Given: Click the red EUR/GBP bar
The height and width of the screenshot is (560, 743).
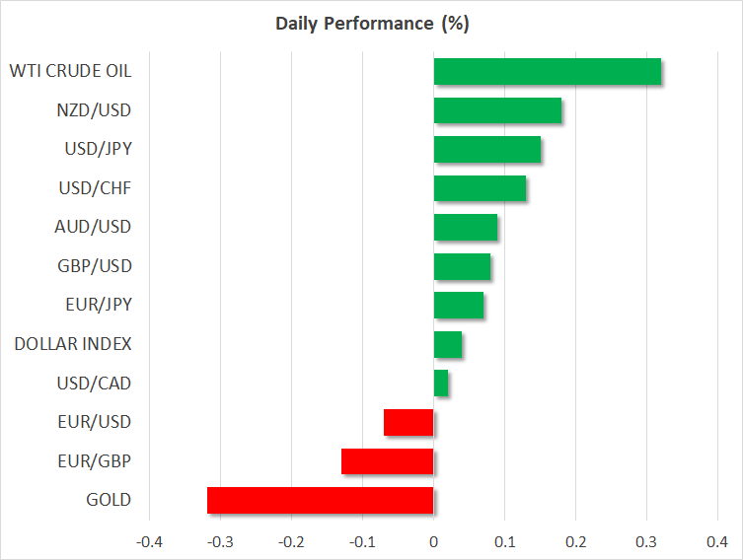Looking at the screenshot, I should [x=387, y=461].
